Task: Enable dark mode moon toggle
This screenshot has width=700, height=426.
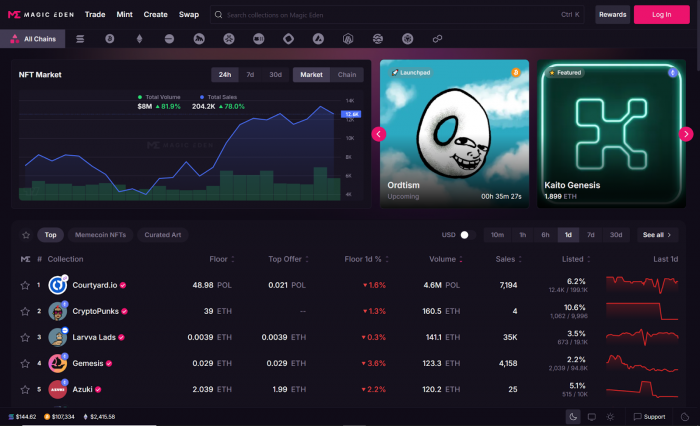Action: pyautogui.click(x=573, y=417)
